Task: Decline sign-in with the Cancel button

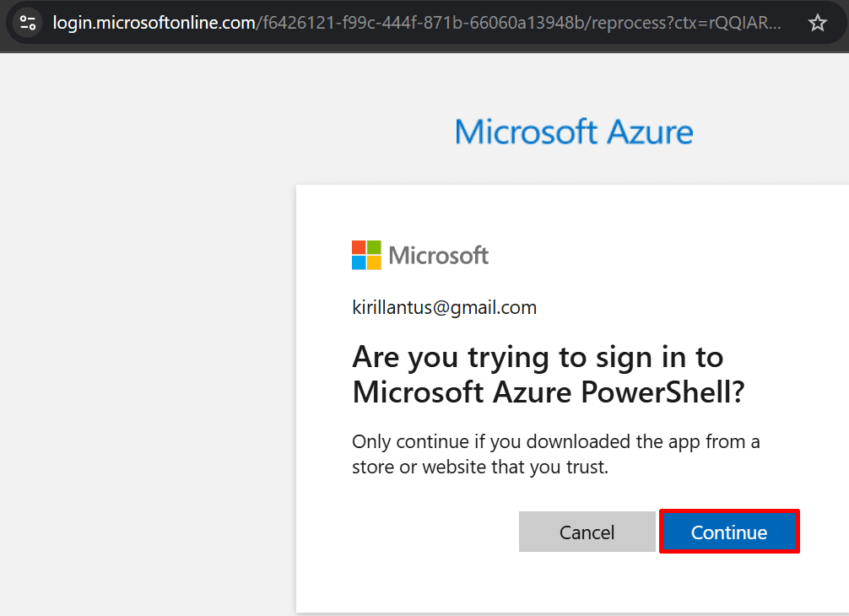Action: [587, 532]
